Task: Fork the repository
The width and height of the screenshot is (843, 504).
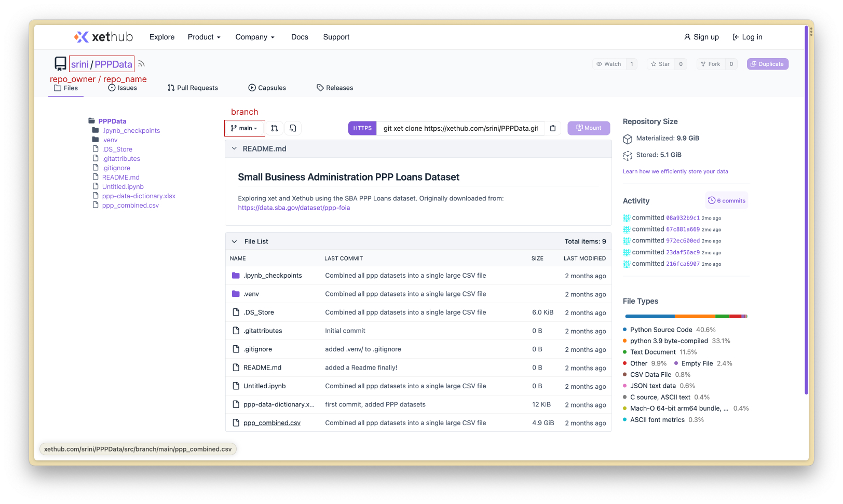Action: [x=710, y=64]
